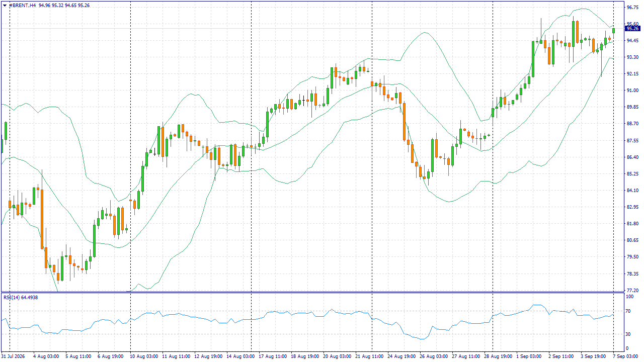
Task: Open the dropdown arrow beside #BRENT,H4
Action: [4, 5]
